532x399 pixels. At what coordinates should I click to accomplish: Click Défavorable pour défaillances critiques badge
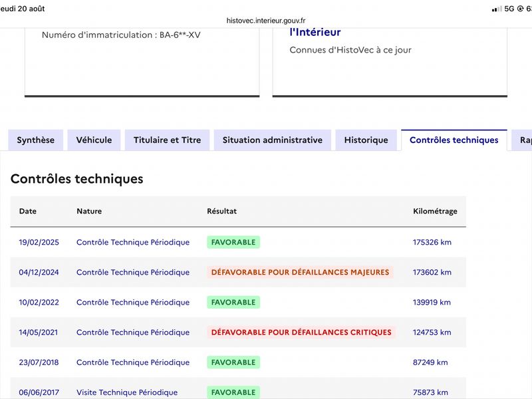pos(301,332)
